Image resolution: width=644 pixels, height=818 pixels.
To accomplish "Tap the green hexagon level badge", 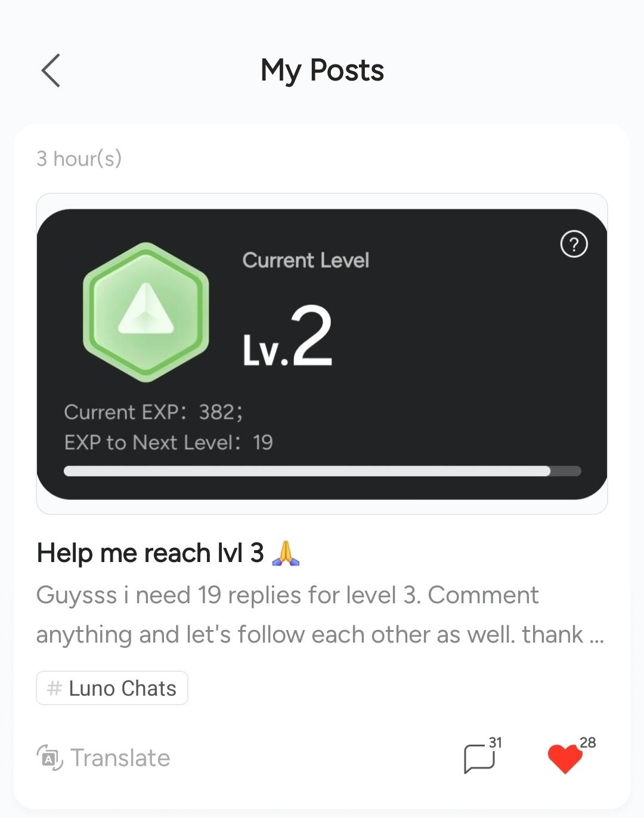I will [x=146, y=312].
